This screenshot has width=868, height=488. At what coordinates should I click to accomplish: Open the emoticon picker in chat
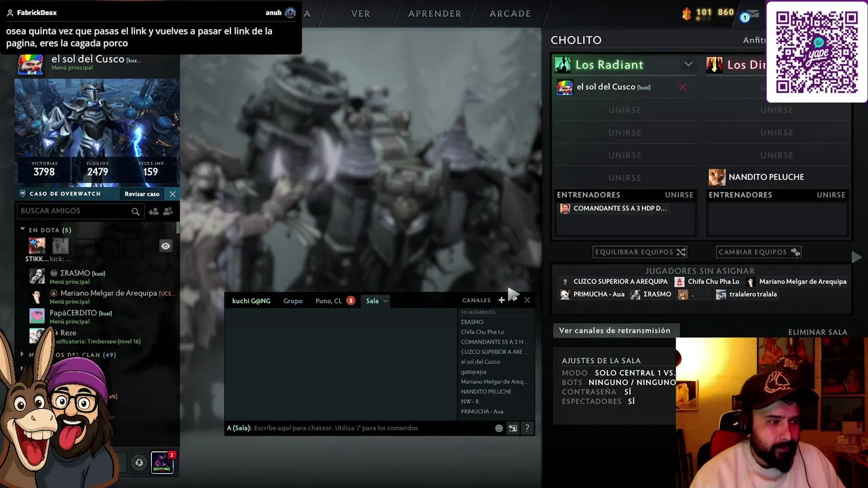[499, 428]
